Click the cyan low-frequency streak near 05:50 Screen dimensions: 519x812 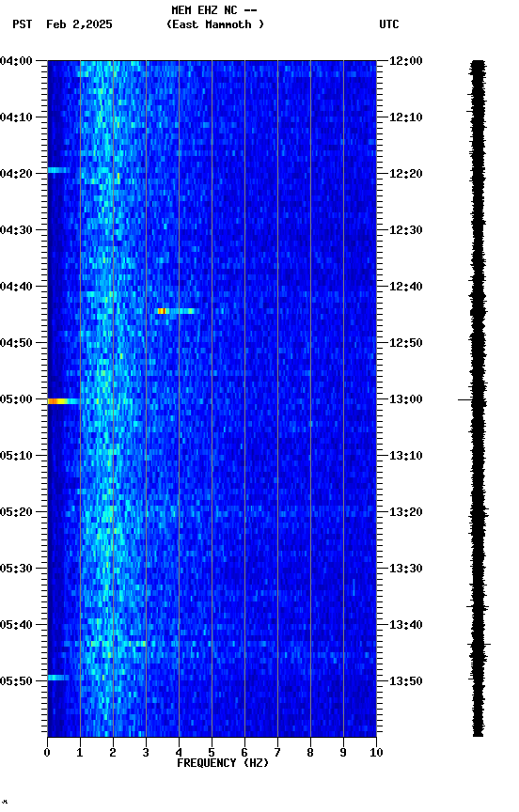pyautogui.click(x=58, y=678)
